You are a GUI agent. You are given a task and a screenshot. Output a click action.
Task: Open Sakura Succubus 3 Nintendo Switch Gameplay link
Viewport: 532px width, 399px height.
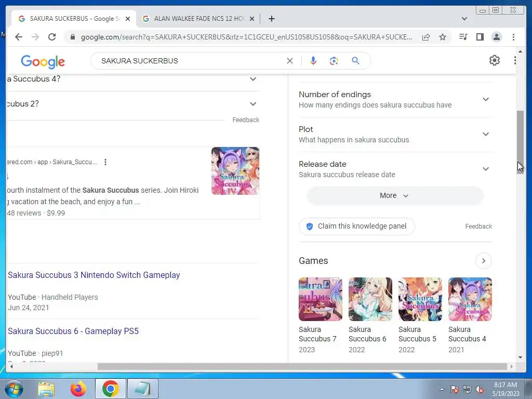pyautogui.click(x=94, y=275)
